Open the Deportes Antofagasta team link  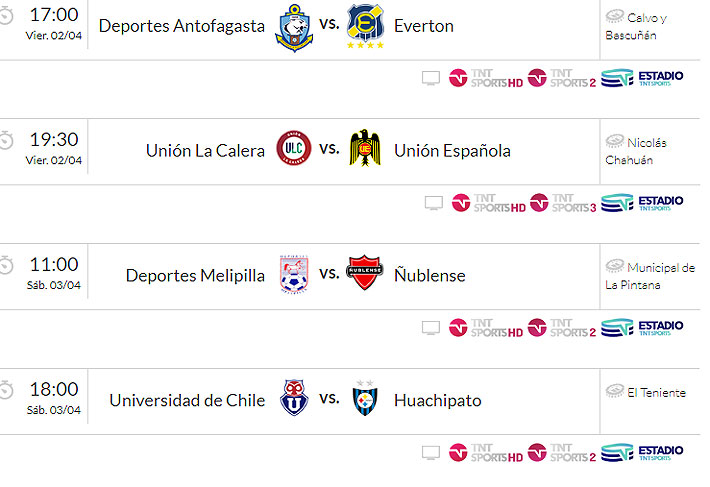coord(182,26)
